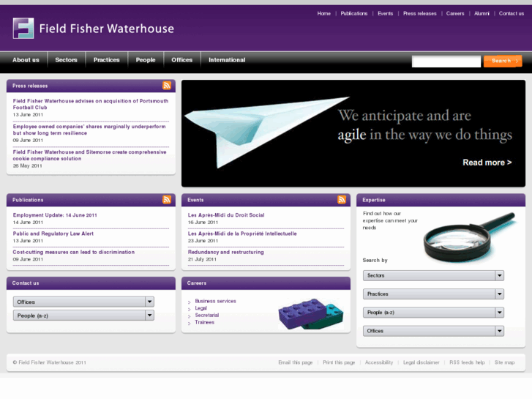The image size is (532, 399).
Task: Open the Press releases RSS feed icon
Action: [x=167, y=86]
